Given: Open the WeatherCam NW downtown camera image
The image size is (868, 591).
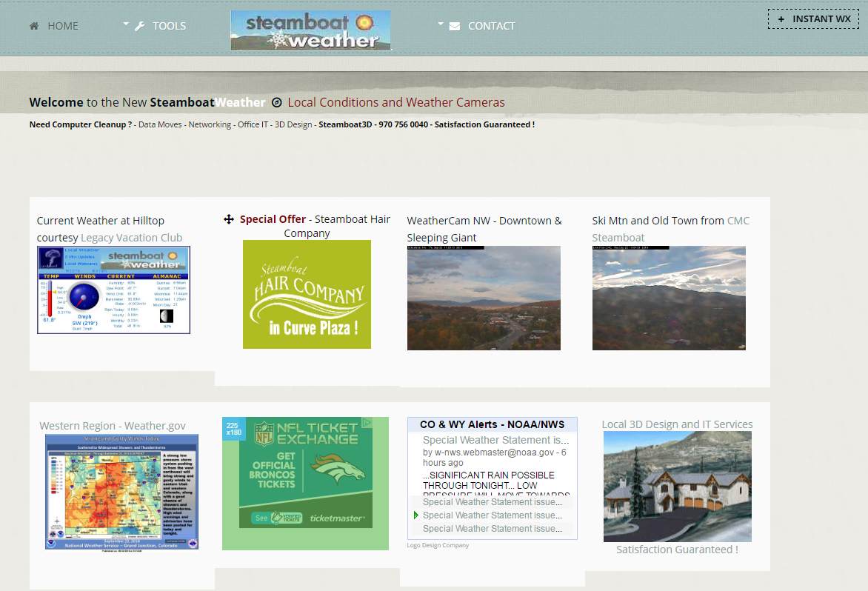Looking at the screenshot, I should (484, 298).
